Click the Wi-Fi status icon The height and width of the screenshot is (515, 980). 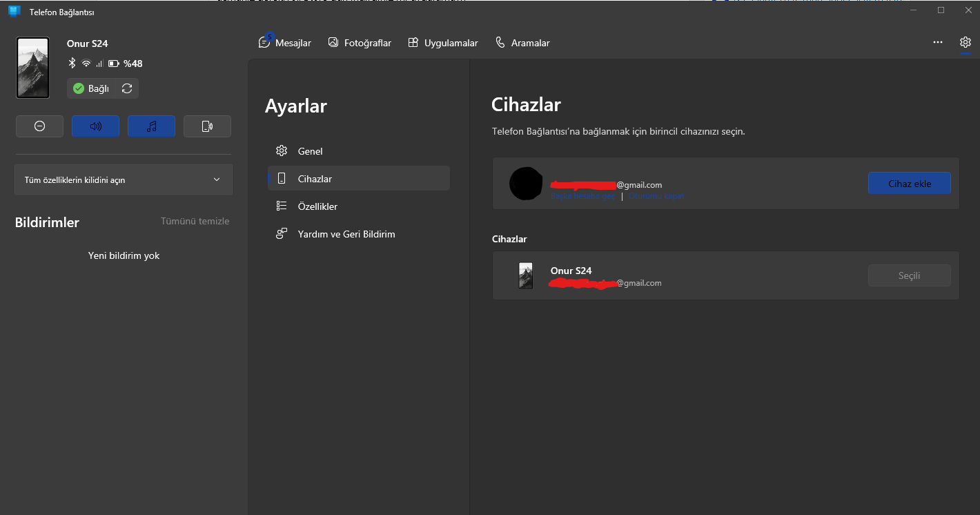pos(86,64)
